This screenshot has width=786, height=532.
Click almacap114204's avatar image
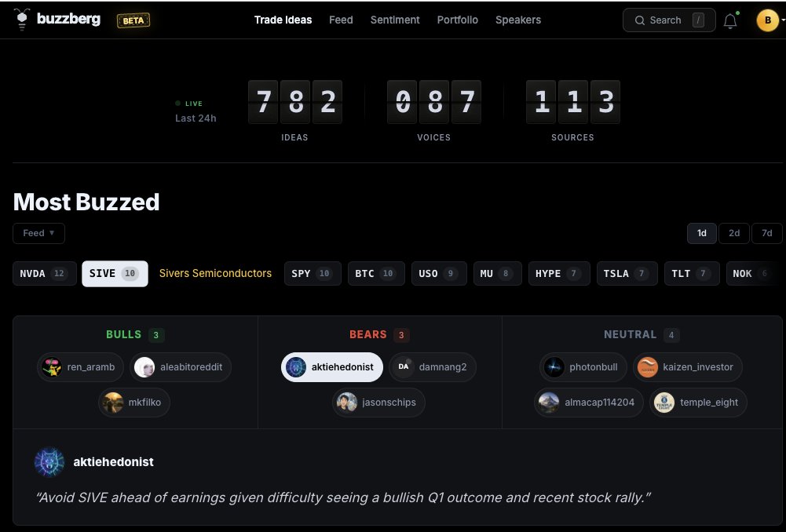pos(549,403)
